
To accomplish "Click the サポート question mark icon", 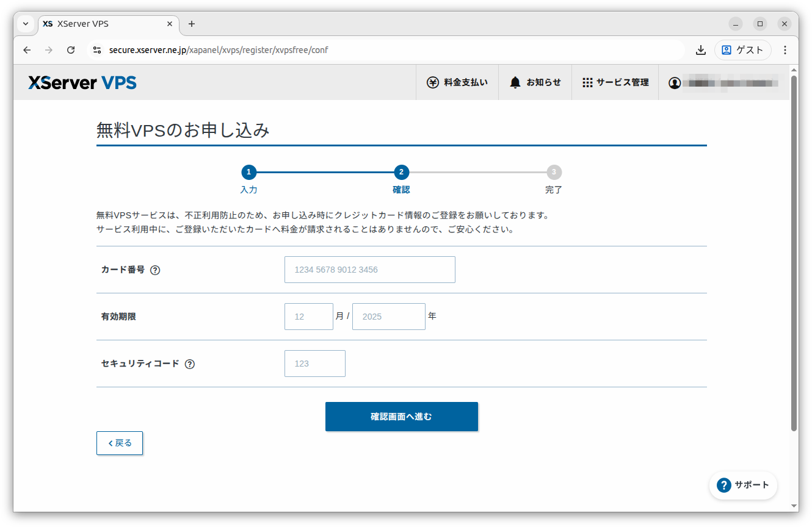I will click(723, 486).
